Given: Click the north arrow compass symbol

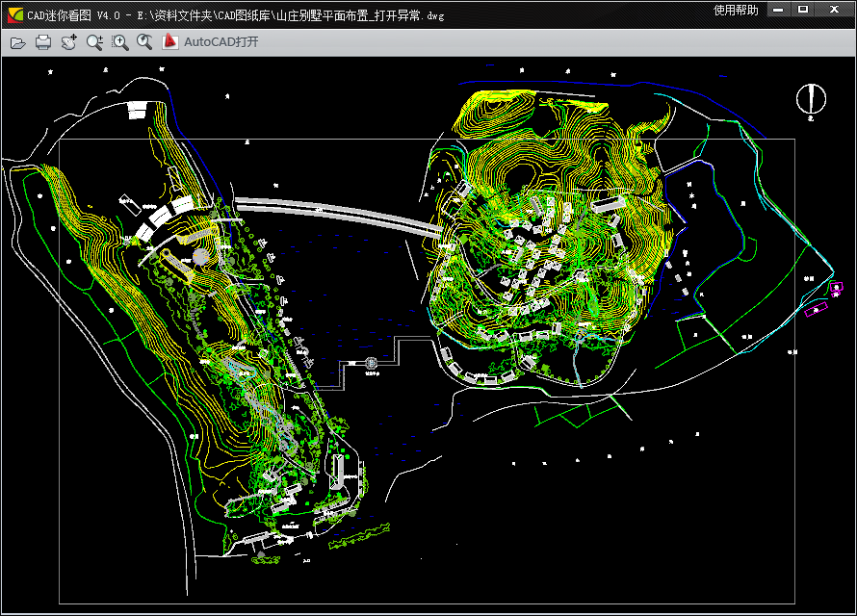Looking at the screenshot, I should [811, 97].
